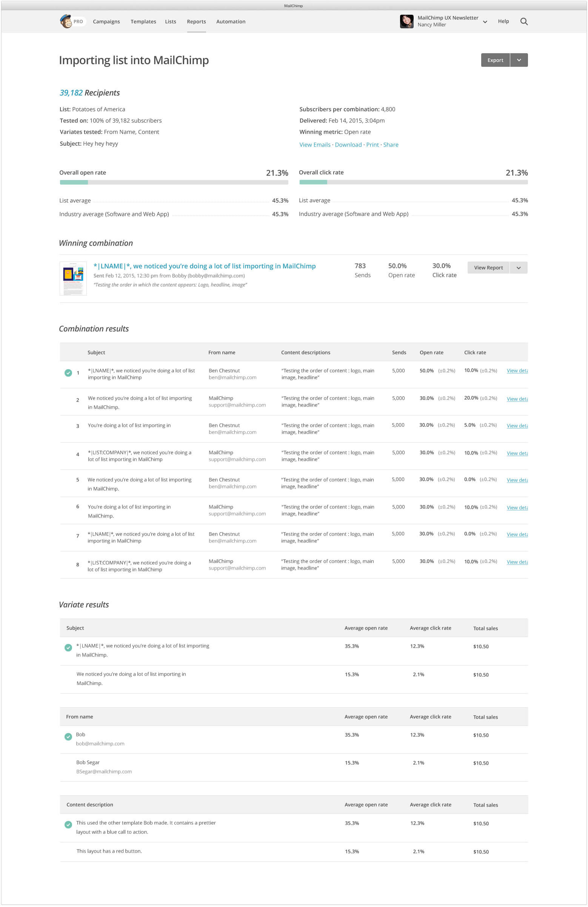View details for combination 8
The height and width of the screenshot is (907, 588).
pos(517,562)
